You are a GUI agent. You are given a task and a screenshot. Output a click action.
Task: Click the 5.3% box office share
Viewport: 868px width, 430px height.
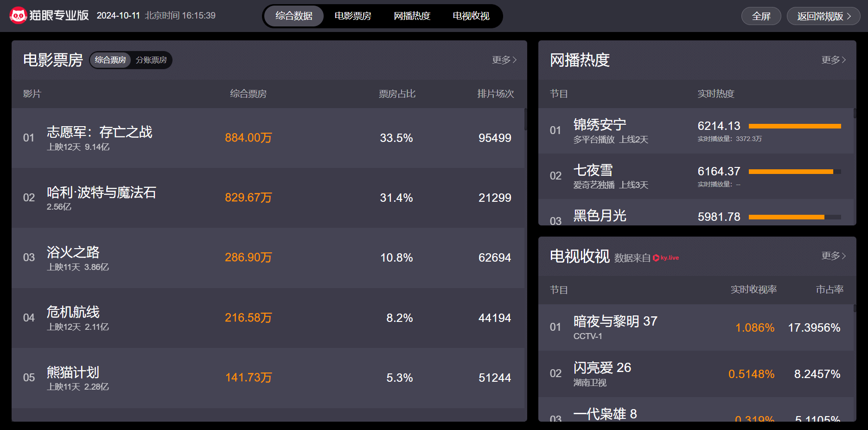[400, 378]
